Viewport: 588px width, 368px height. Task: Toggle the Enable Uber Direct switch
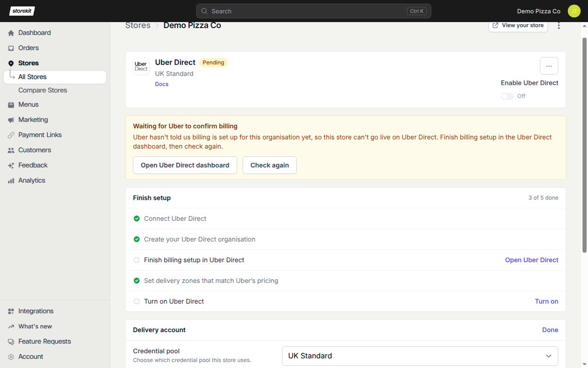(x=507, y=96)
